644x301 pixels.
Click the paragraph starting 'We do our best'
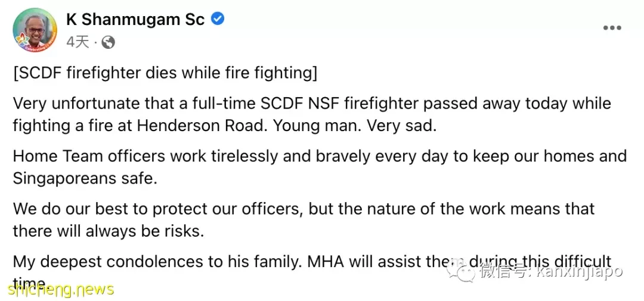(x=304, y=220)
